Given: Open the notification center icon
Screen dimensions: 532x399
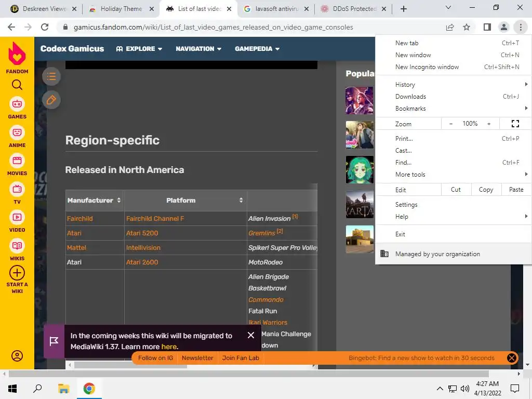Looking at the screenshot, I should (515, 389).
